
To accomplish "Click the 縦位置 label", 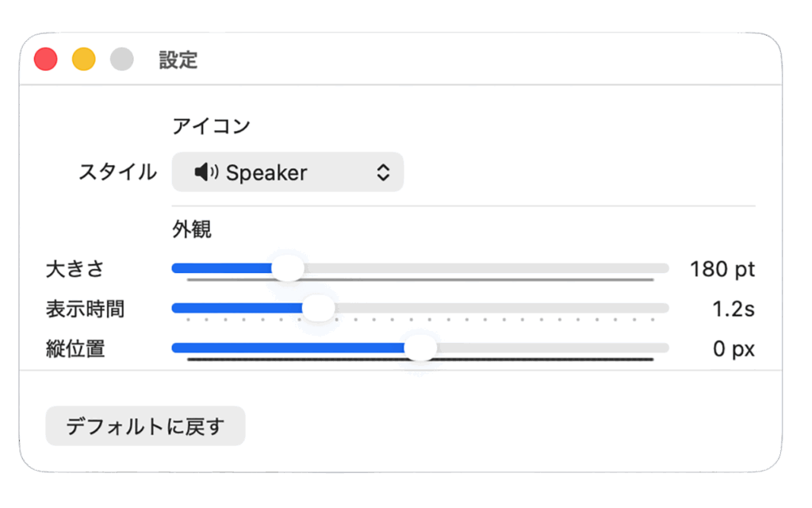I will pos(75,348).
